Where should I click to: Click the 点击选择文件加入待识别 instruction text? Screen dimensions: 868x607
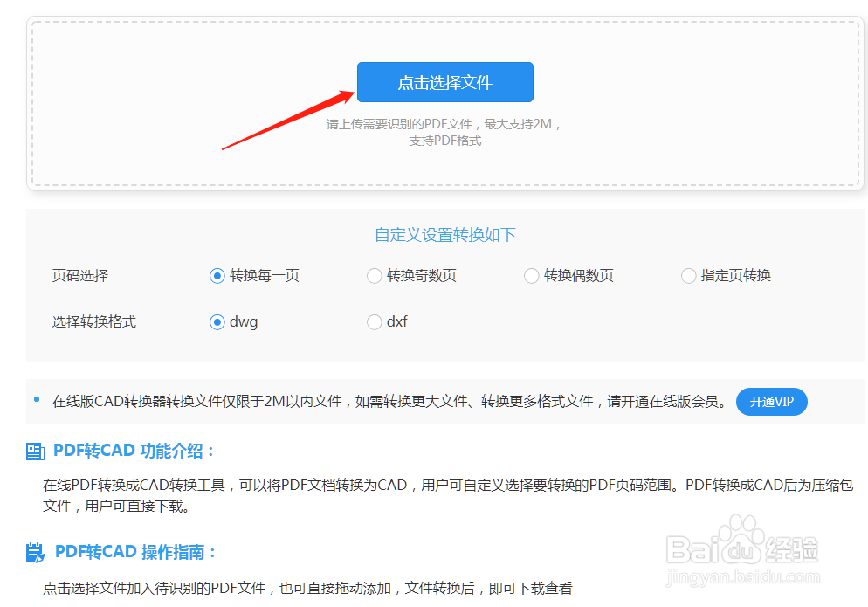tap(307, 588)
